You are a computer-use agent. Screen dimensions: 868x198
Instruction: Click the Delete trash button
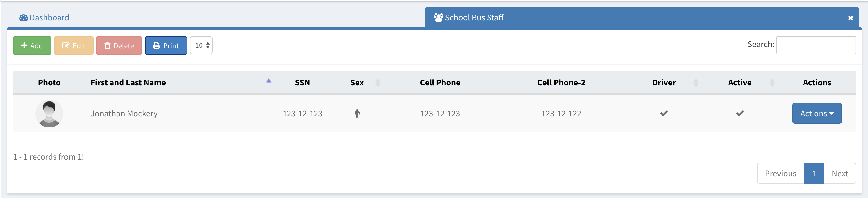pos(119,45)
